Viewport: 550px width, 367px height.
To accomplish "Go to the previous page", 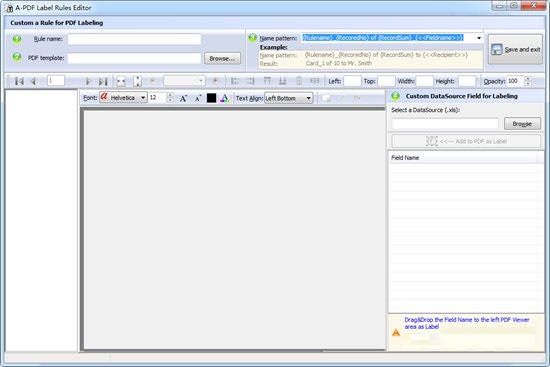I will pos(33,81).
